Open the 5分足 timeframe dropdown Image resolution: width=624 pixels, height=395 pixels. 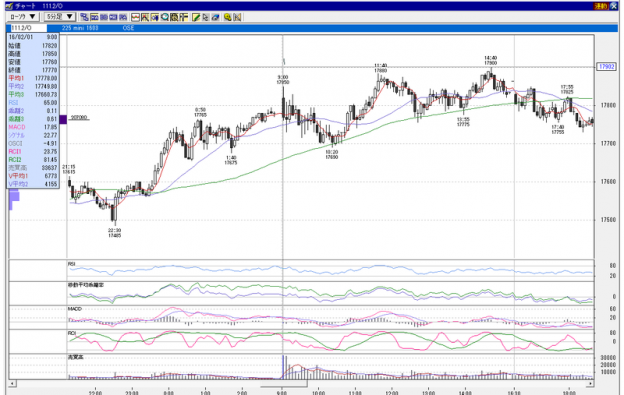pos(60,17)
